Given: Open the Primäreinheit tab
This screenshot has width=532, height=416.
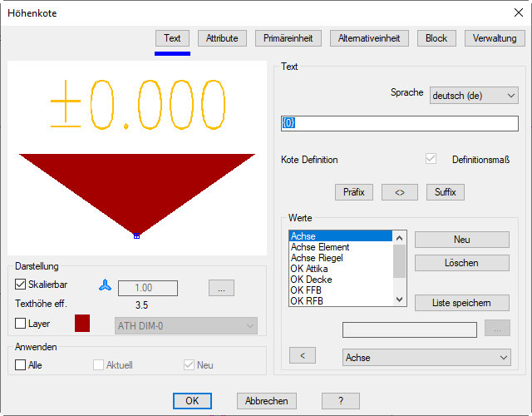Looking at the screenshot, I should [288, 38].
